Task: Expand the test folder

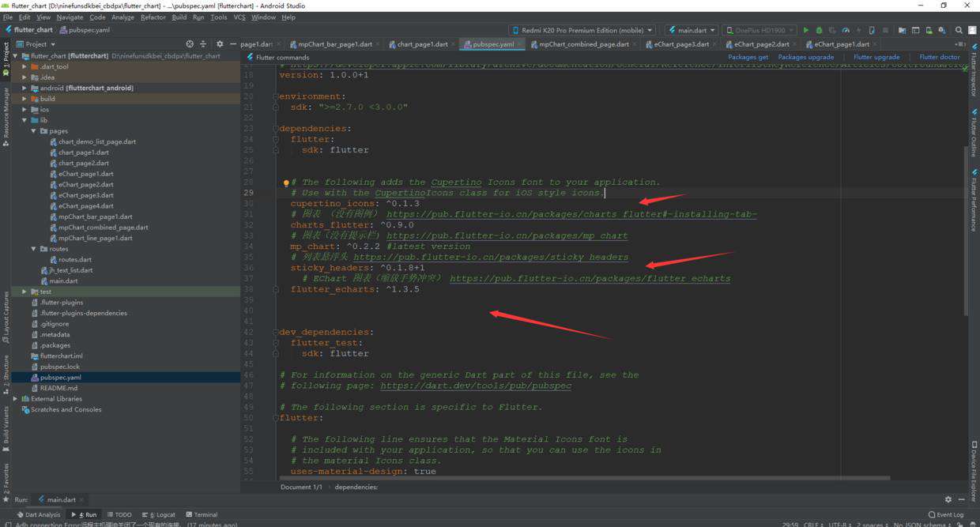Action: pyautogui.click(x=25, y=292)
